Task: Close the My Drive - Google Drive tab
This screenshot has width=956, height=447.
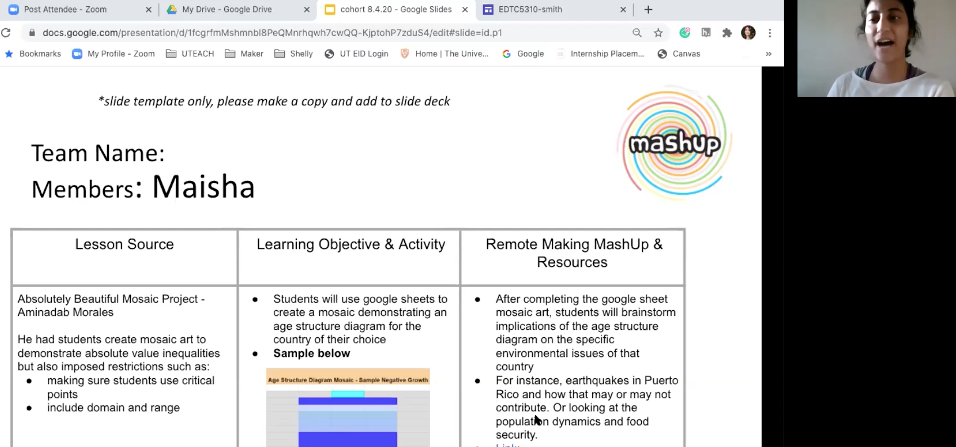Action: coord(307,10)
